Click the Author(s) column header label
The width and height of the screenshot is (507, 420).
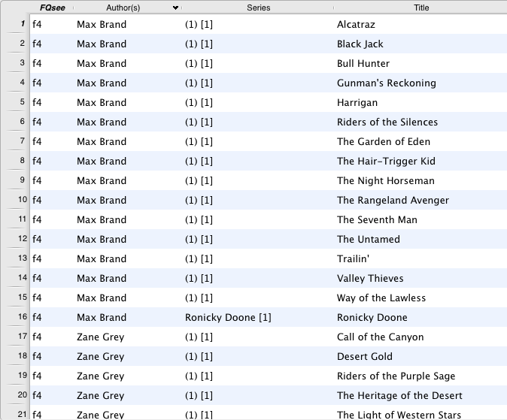(x=123, y=8)
